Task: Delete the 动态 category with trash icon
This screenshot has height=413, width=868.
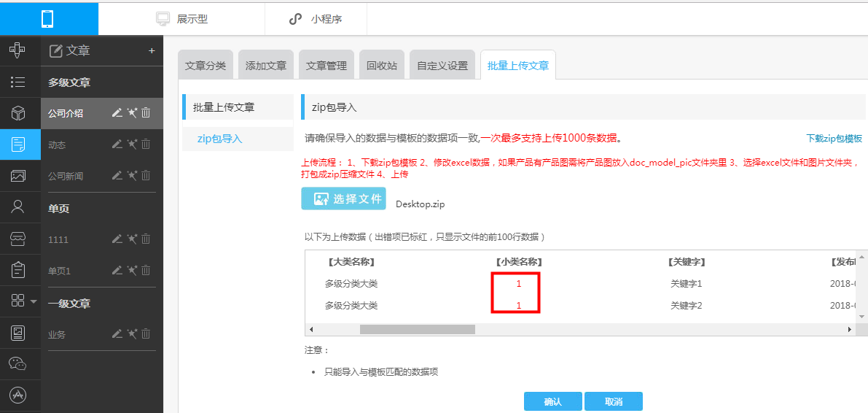Action: 146,144
